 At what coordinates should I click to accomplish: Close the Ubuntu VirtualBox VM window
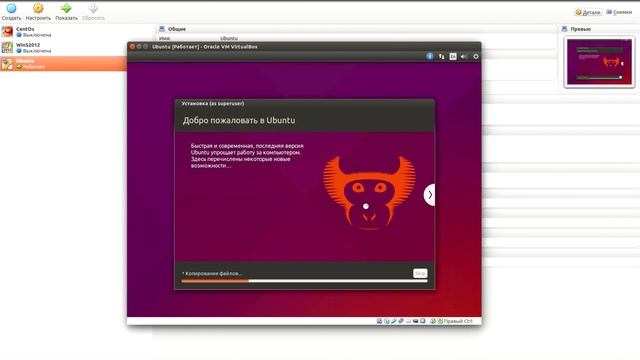132,47
